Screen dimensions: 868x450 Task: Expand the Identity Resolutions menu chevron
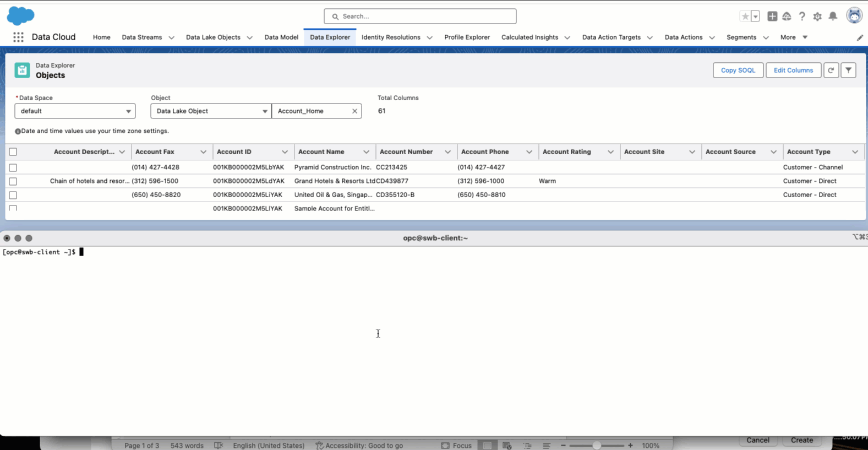[429, 37]
